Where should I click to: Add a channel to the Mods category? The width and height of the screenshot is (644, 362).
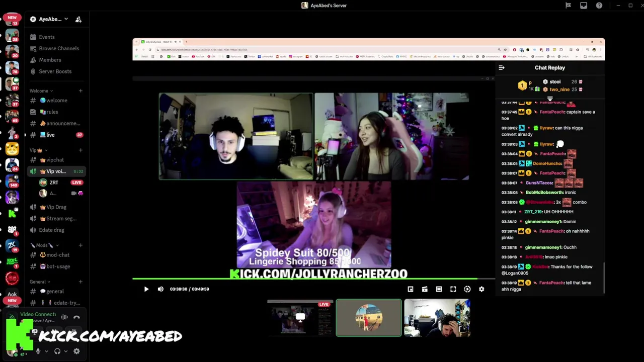80,245
